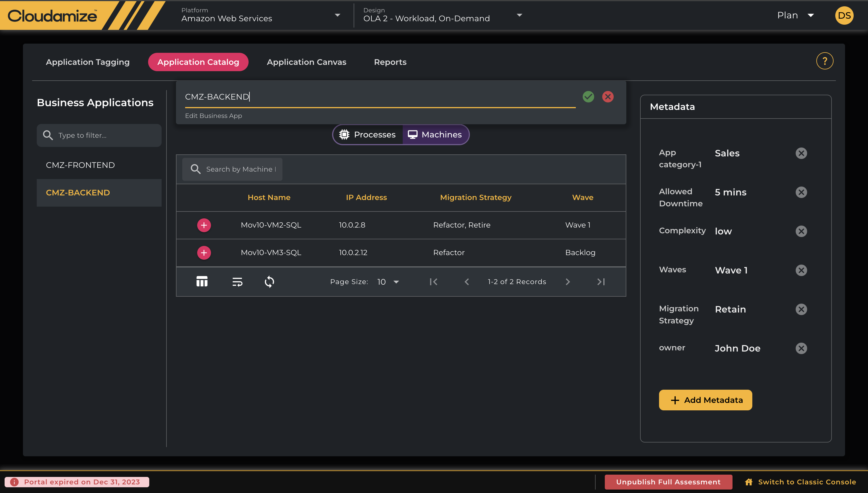Refresh the machines table
This screenshot has width=868, height=493.
269,282
